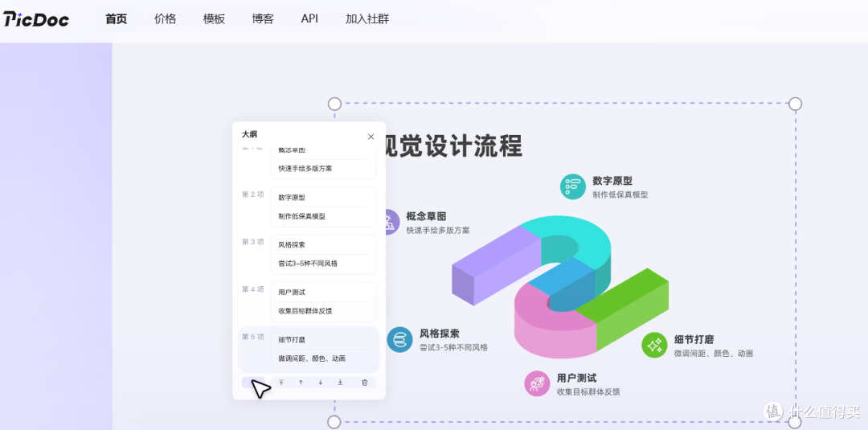Image resolution: width=868 pixels, height=430 pixels.
Task: Click the PicDoc logo
Action: pyautogui.click(x=36, y=19)
